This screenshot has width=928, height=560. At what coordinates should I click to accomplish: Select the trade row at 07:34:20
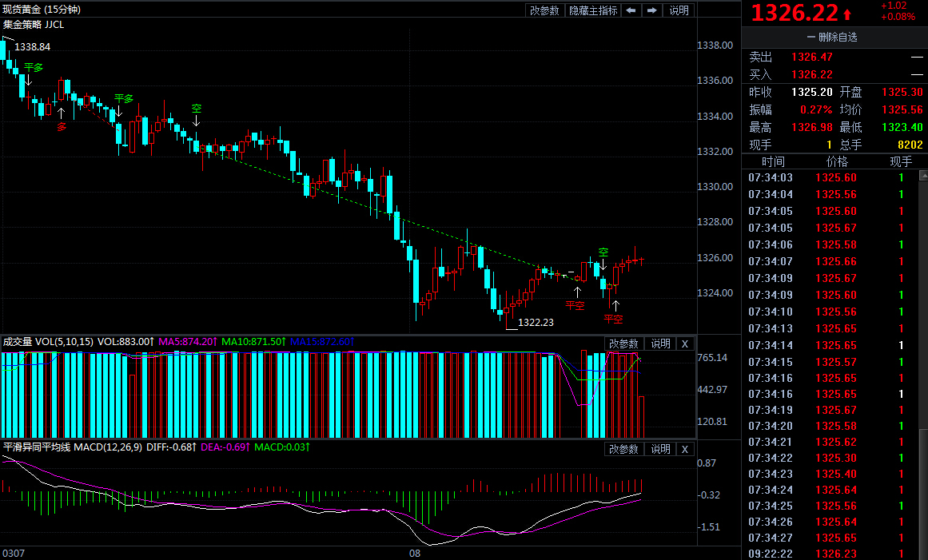click(830, 426)
